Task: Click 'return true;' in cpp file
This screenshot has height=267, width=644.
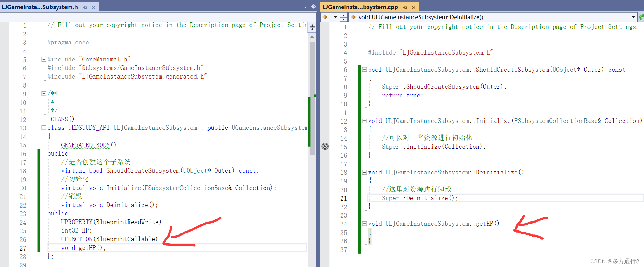Action: 402,96
